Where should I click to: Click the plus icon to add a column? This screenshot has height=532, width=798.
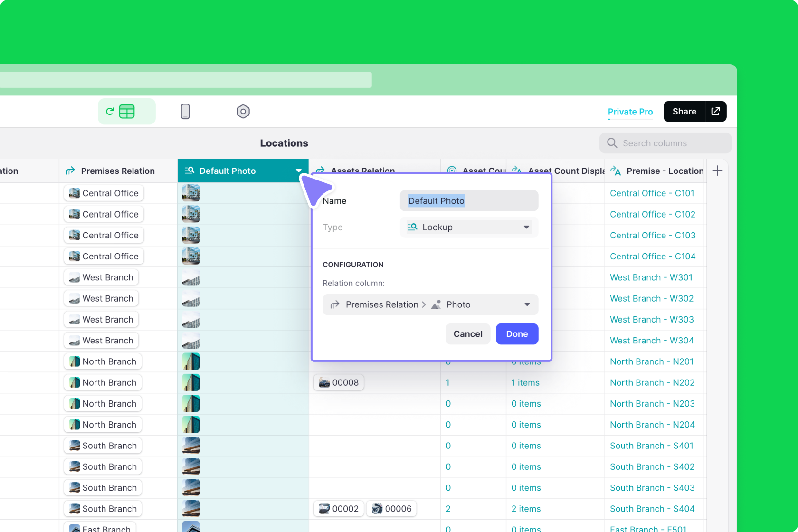tap(717, 171)
